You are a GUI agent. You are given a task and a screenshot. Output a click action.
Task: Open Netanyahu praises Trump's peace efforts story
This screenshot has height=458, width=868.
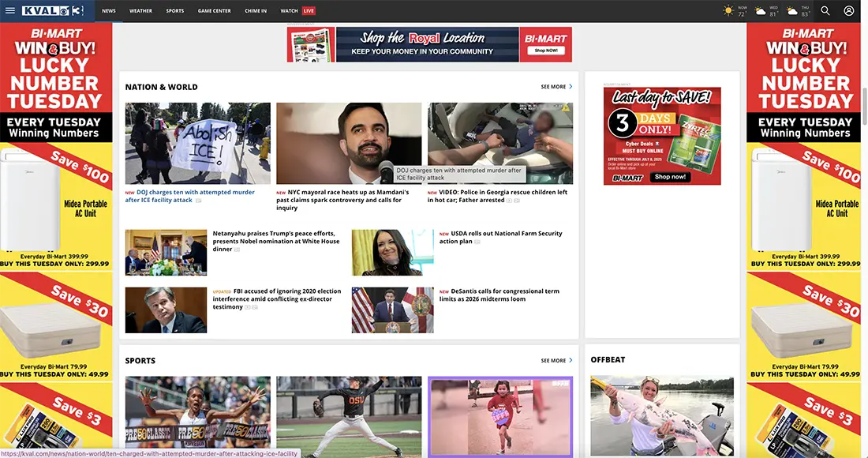pos(275,241)
